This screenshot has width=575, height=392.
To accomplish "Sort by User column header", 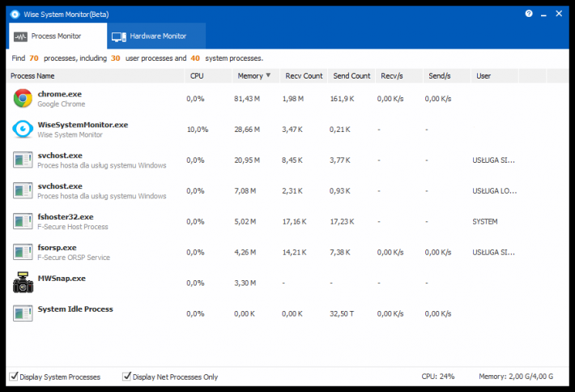I will click(494, 76).
